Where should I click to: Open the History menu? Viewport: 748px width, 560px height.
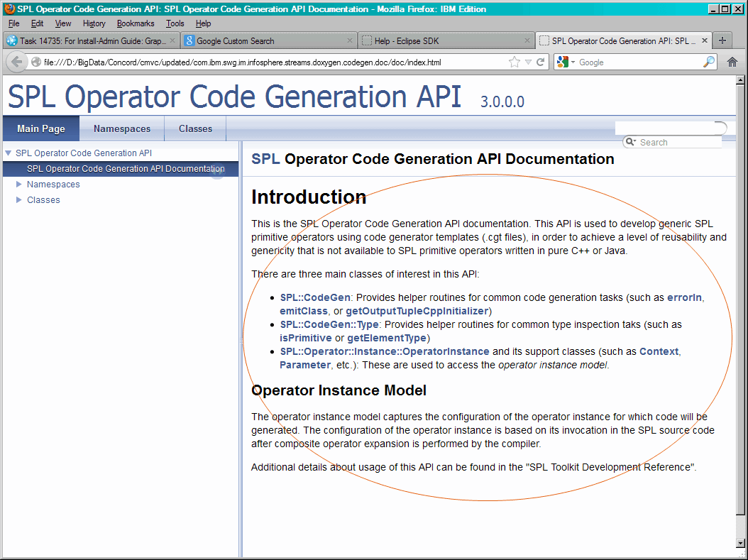94,23
